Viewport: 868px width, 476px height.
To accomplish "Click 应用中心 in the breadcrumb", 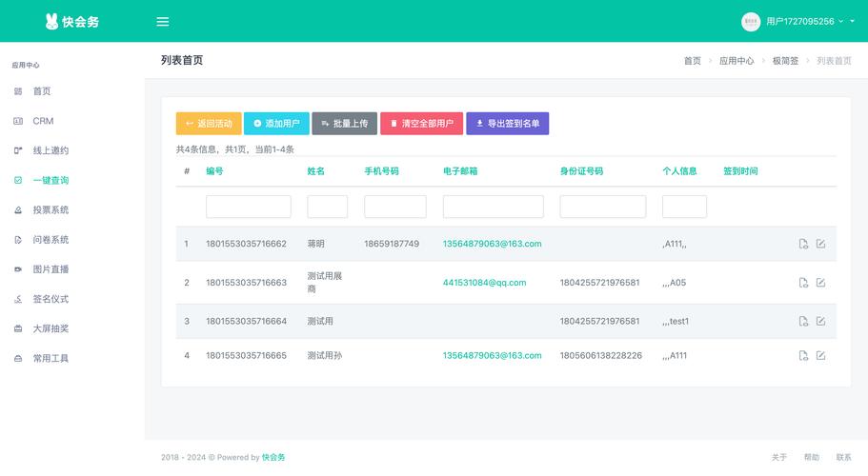I will (x=736, y=61).
